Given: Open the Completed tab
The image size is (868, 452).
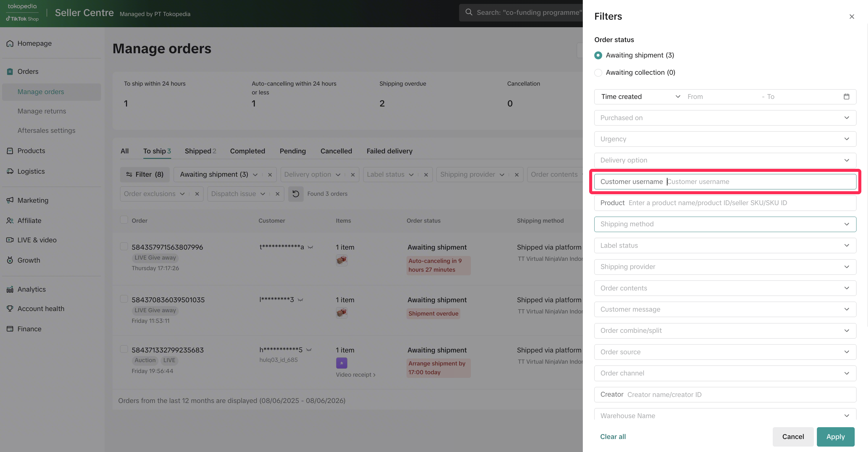Looking at the screenshot, I should (x=247, y=151).
